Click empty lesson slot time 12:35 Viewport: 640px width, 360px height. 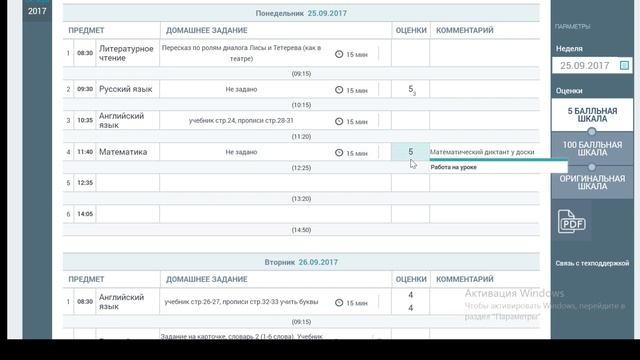coord(85,183)
